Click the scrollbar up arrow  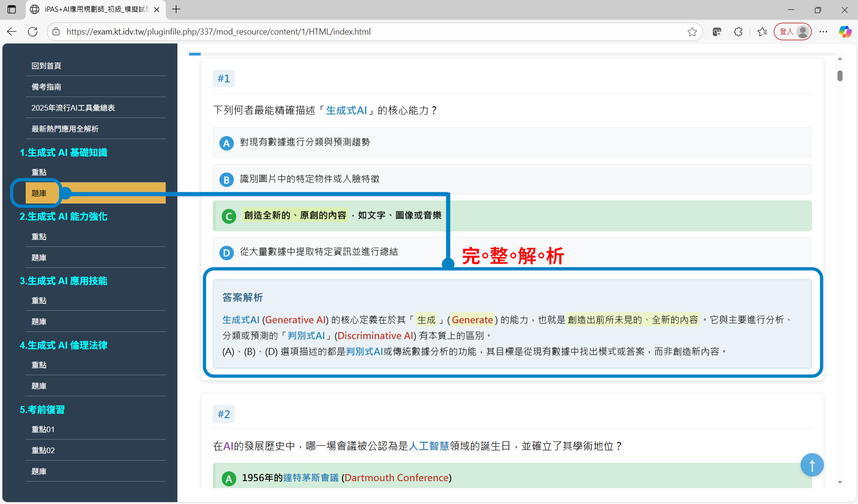click(x=840, y=59)
